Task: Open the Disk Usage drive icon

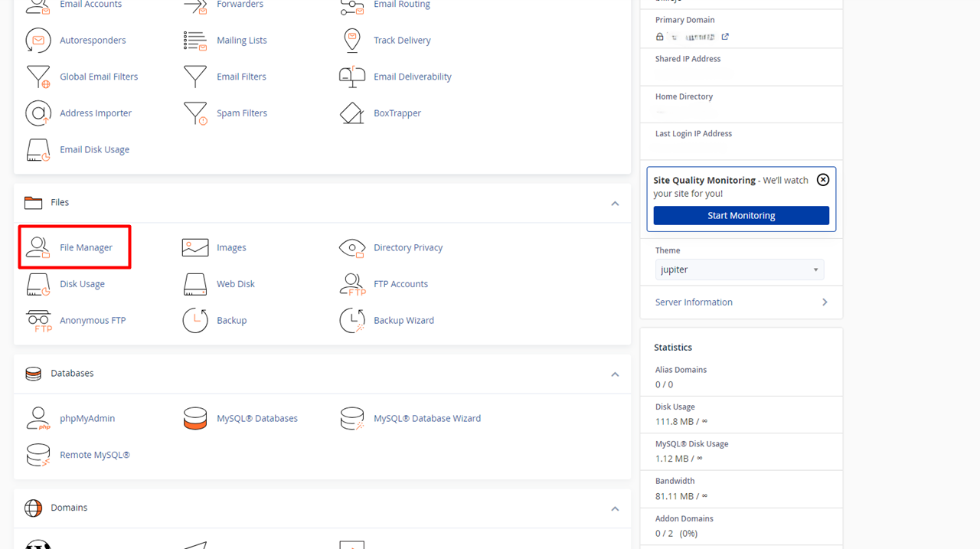Action: [38, 284]
